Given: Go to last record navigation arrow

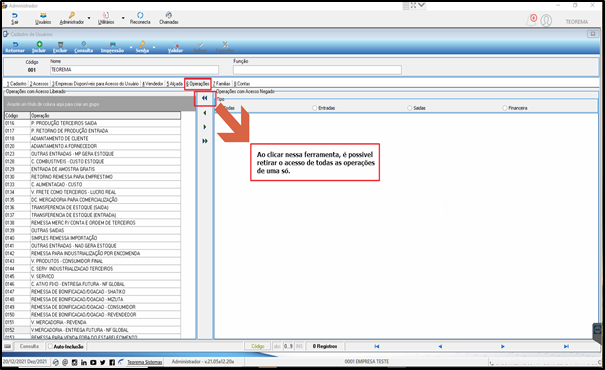Looking at the screenshot, I should (x=566, y=346).
